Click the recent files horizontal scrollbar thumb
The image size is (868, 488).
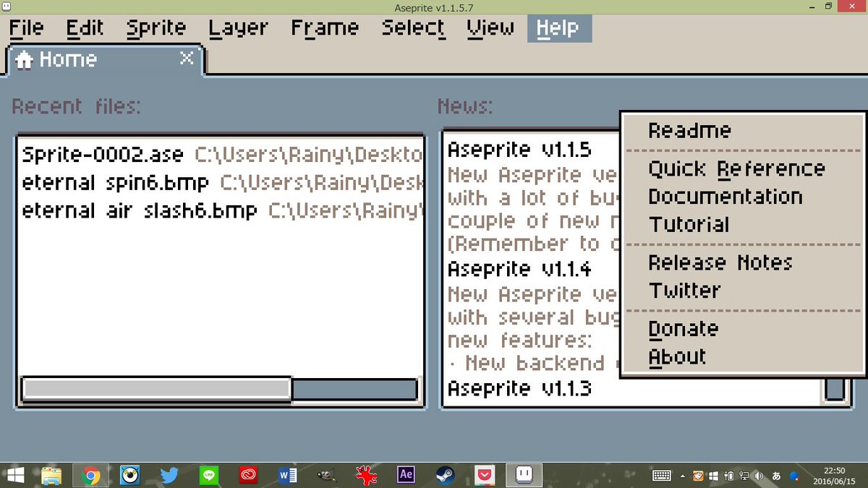(x=156, y=389)
